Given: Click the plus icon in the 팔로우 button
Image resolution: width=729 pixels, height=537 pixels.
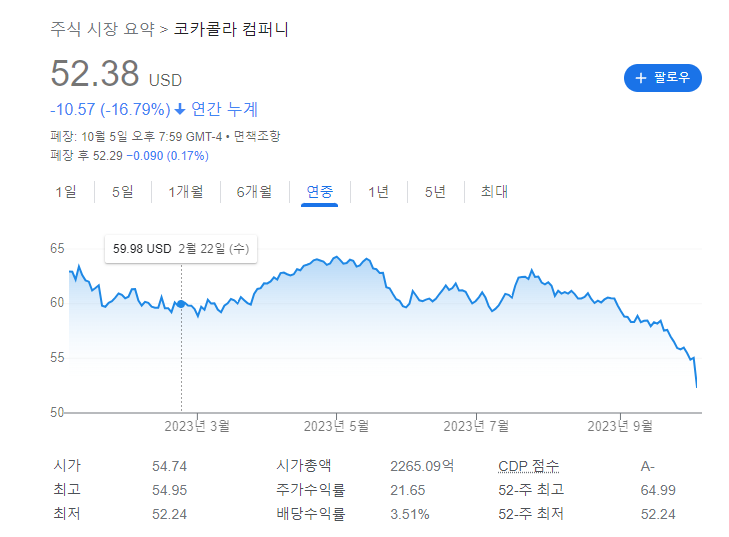Looking at the screenshot, I should point(641,78).
